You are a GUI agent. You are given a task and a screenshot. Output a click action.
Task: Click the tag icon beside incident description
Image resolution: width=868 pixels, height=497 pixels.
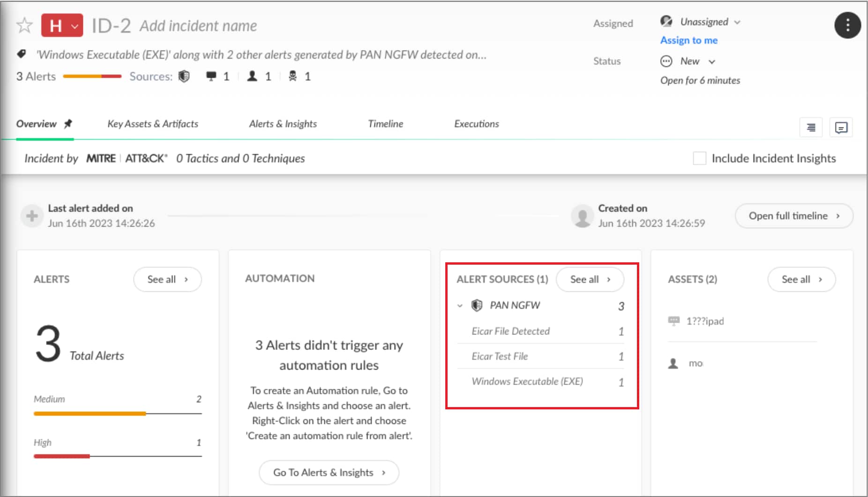tap(22, 54)
